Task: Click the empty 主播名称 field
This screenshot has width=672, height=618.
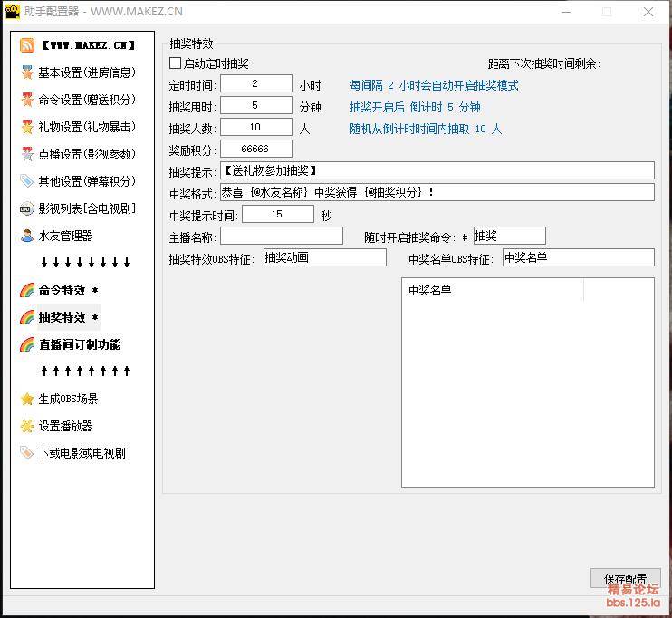Action: click(282, 236)
